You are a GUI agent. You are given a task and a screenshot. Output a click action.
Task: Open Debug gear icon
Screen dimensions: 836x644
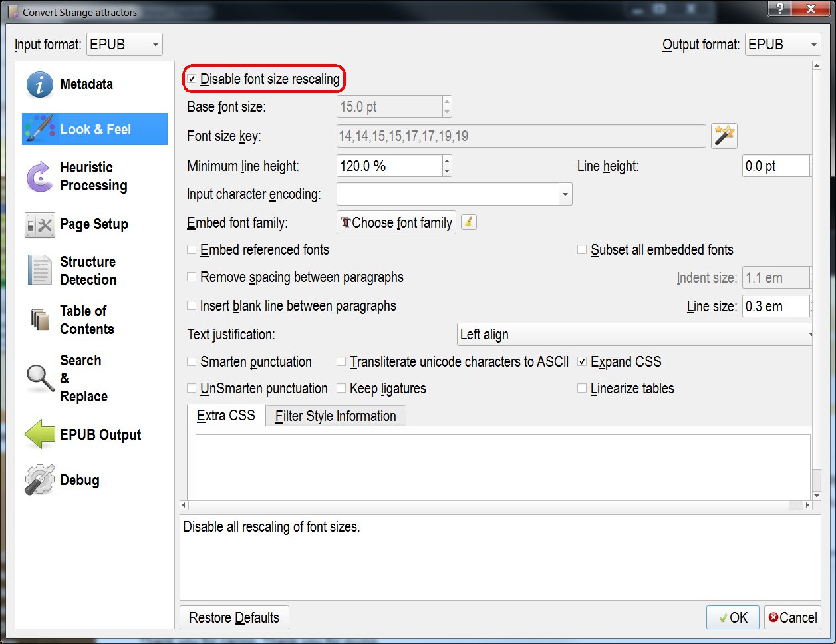coord(39,480)
